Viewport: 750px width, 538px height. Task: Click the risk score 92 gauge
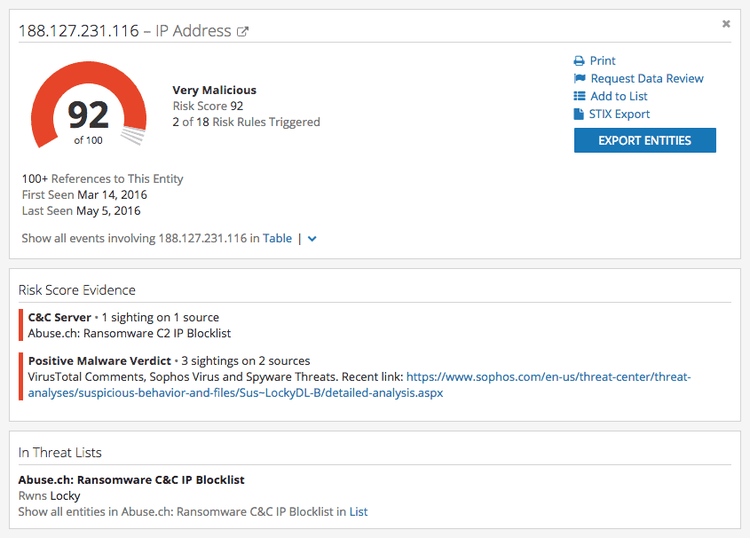point(88,116)
